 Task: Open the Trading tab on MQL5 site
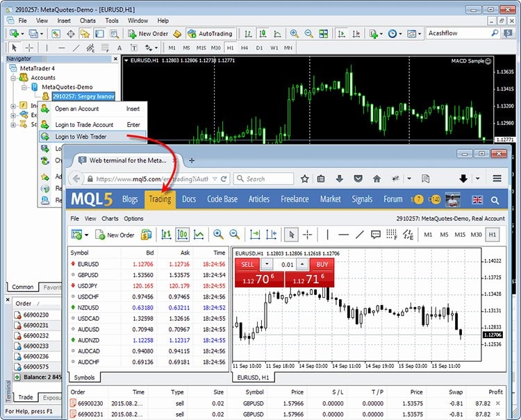160,199
